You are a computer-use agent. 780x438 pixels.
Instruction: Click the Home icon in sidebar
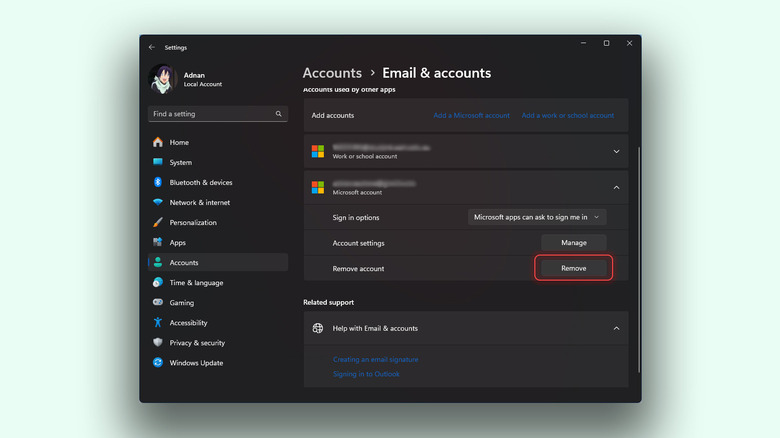point(158,142)
